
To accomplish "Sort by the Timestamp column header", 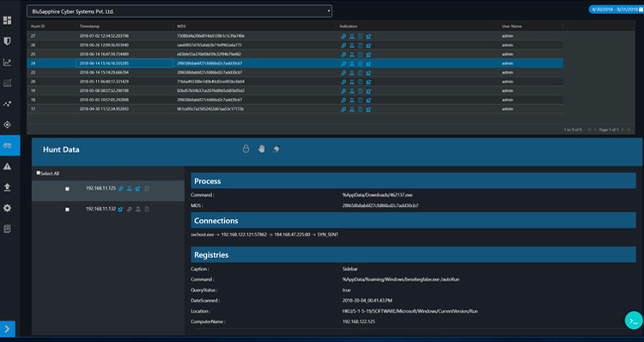I will pos(89,27).
